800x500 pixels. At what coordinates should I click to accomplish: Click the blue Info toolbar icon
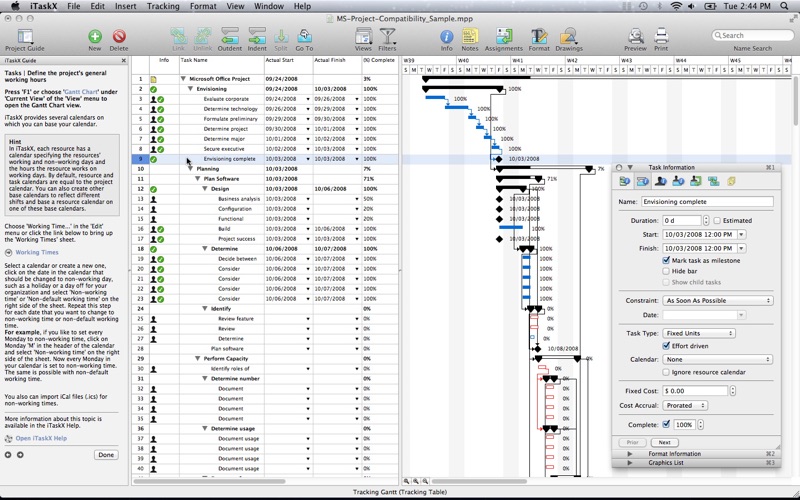pos(446,37)
